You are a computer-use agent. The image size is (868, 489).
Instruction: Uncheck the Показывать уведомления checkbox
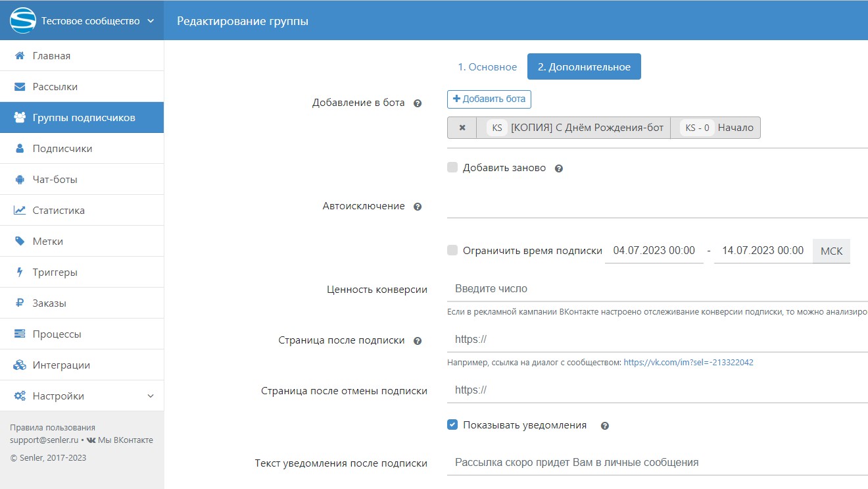452,425
